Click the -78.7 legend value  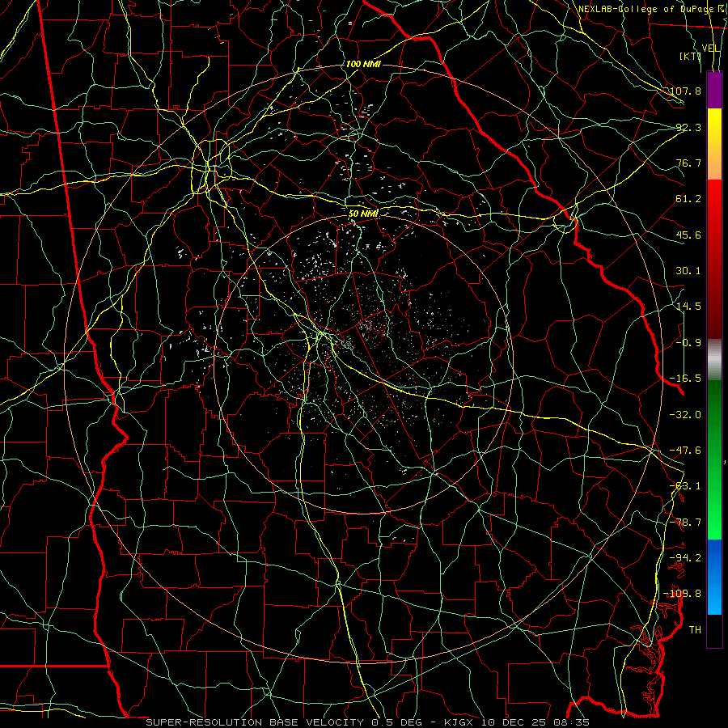[685, 523]
